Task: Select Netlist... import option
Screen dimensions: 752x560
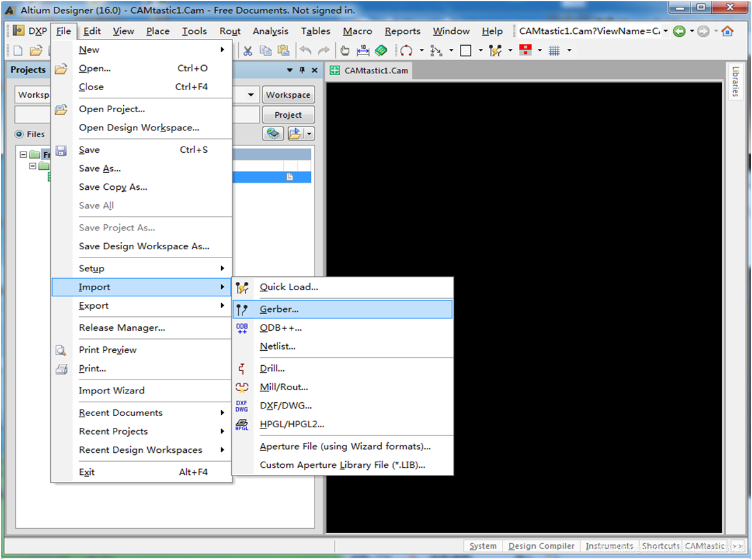Action: tap(342, 346)
